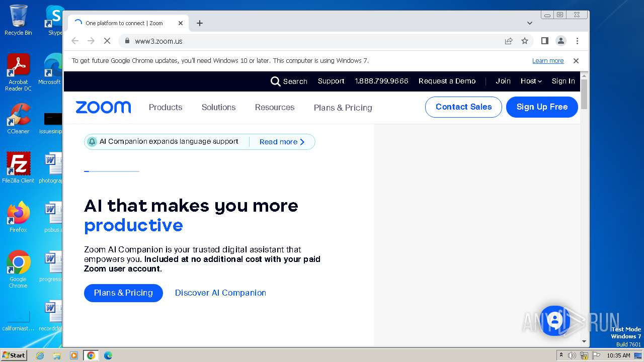This screenshot has width=644, height=362.
Task: Open the progress Word document icon
Action: tap(51, 266)
